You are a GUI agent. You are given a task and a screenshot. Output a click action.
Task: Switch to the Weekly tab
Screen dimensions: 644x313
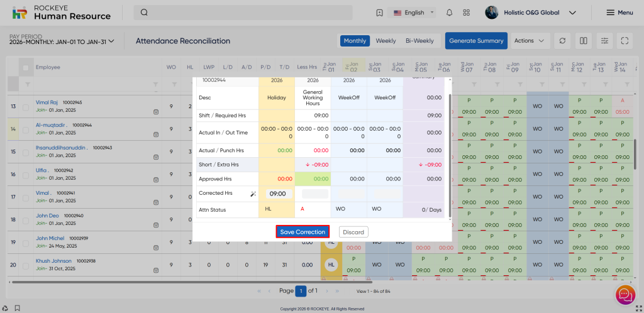pos(386,41)
